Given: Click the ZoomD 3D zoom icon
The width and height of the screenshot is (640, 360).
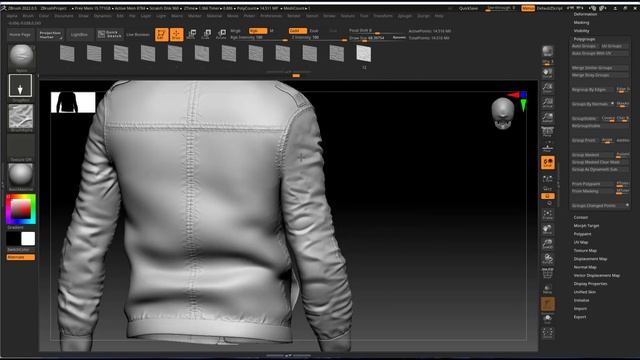Looking at the screenshot, I should point(547,244).
